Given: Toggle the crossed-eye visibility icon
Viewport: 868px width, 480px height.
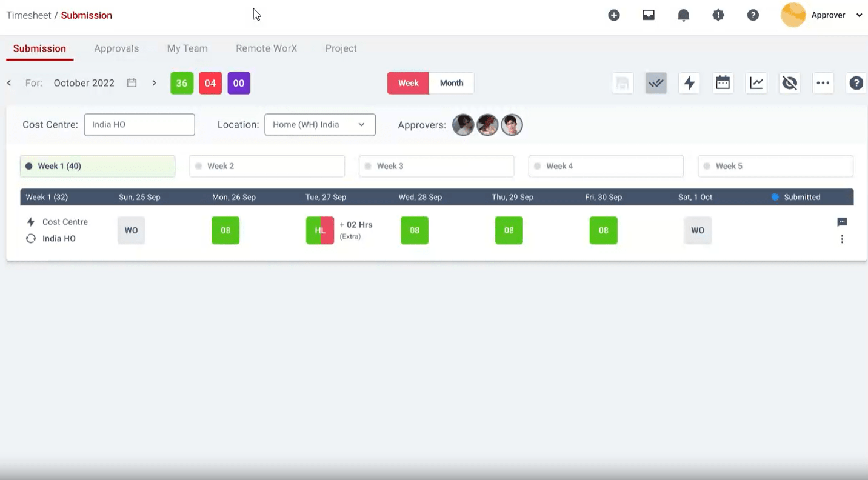Looking at the screenshot, I should (x=789, y=84).
